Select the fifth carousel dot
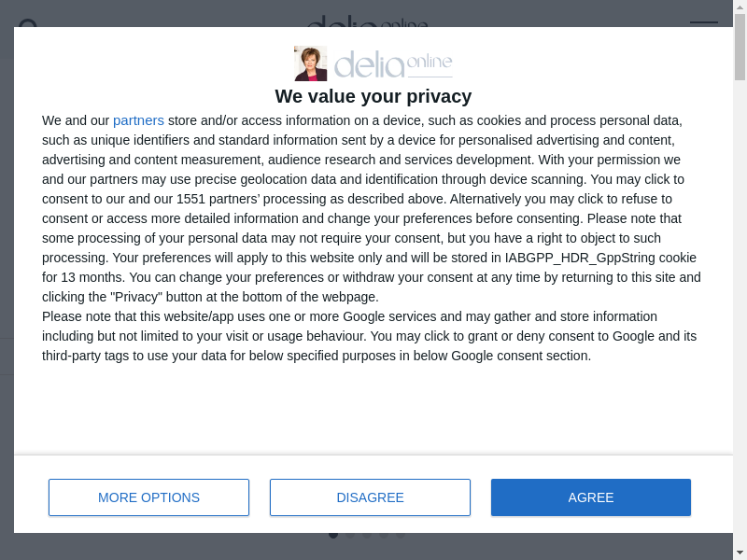The height and width of the screenshot is (560, 747). pos(401,535)
